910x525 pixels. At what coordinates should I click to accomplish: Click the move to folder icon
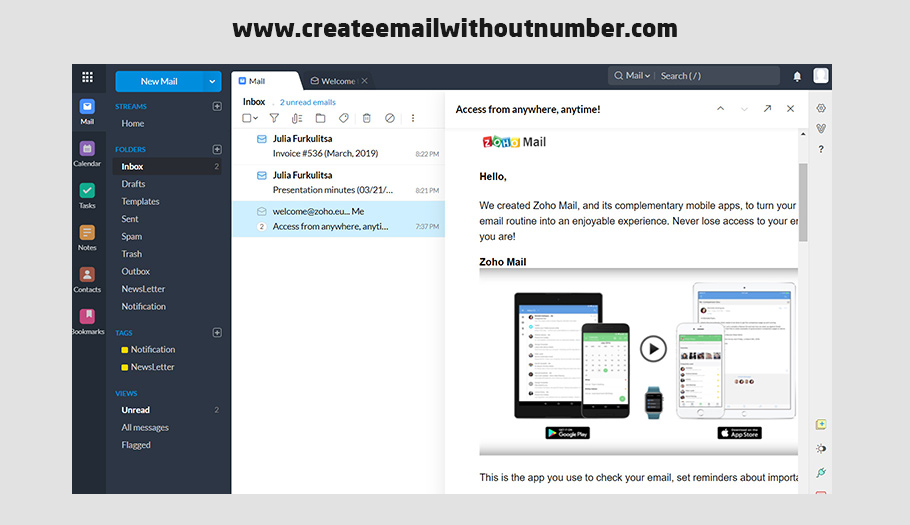coord(320,118)
